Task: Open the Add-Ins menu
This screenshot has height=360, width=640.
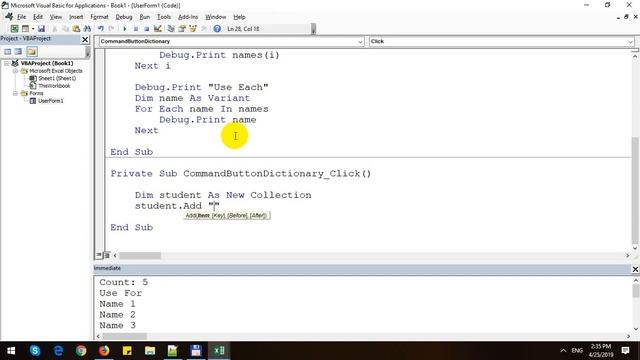Action: click(x=188, y=17)
